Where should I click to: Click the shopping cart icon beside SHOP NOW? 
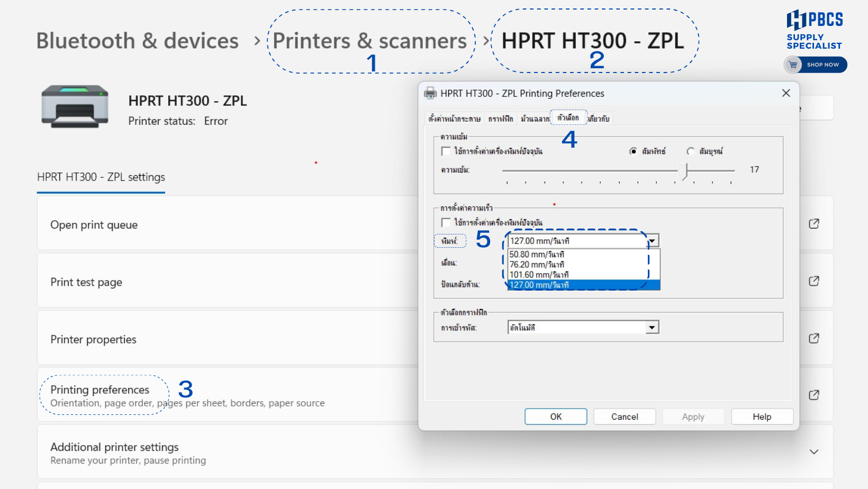793,65
